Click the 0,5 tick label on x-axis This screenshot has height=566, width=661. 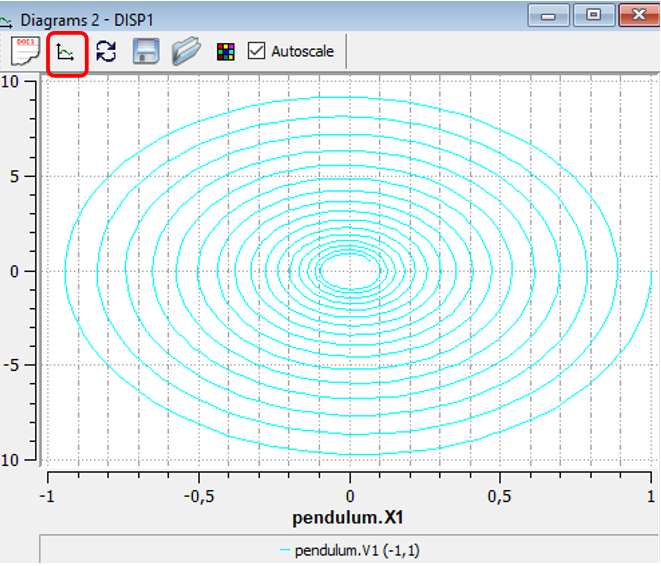pyautogui.click(x=499, y=497)
